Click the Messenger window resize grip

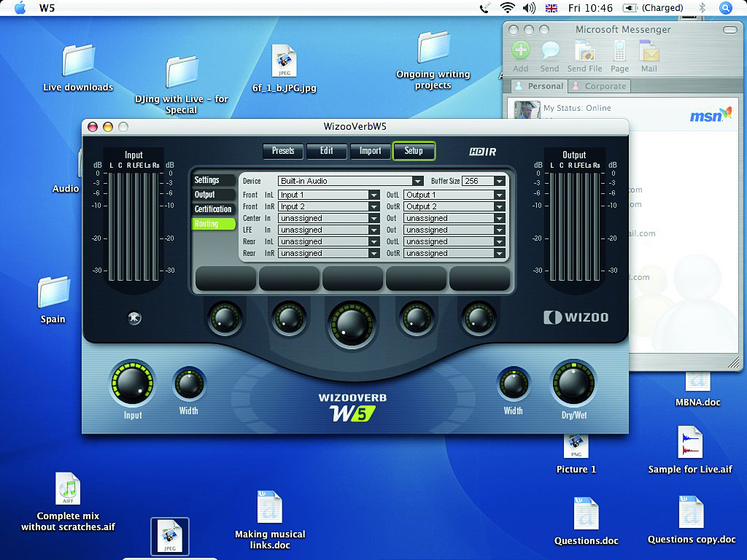click(733, 362)
